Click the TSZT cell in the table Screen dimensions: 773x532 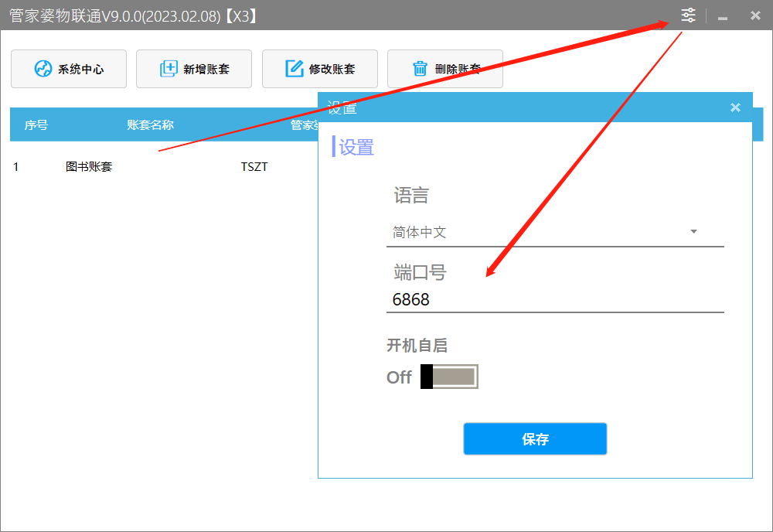click(x=254, y=167)
